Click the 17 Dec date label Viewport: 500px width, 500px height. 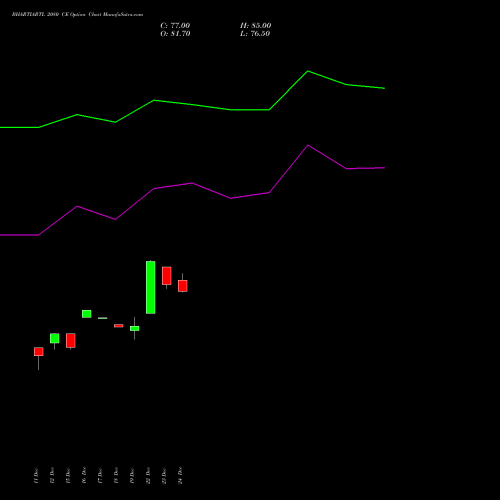pyautogui.click(x=100, y=476)
